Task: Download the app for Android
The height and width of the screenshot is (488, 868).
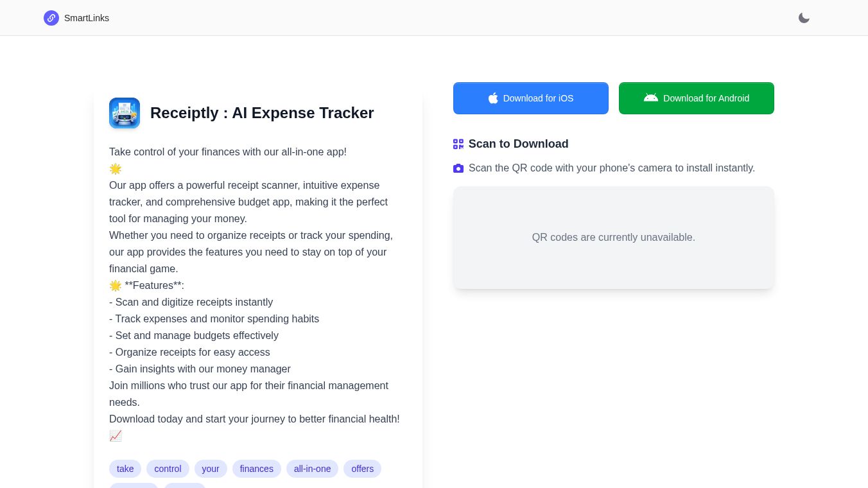Action: (x=697, y=98)
